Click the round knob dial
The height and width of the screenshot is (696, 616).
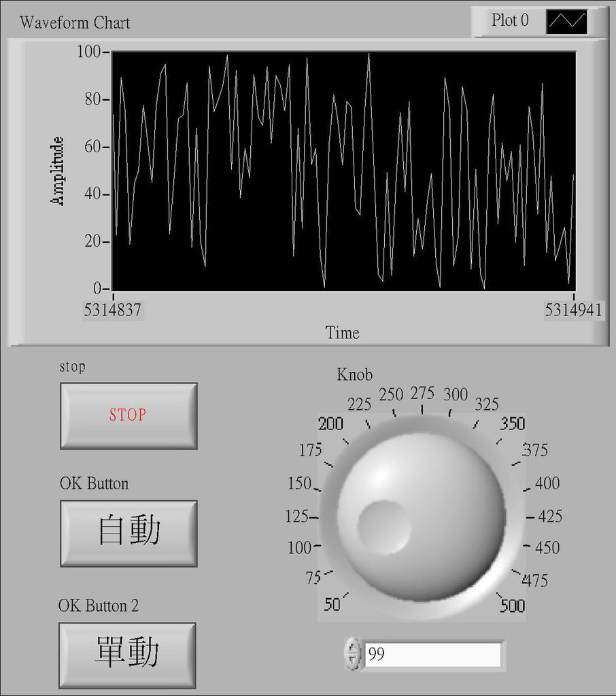(421, 517)
